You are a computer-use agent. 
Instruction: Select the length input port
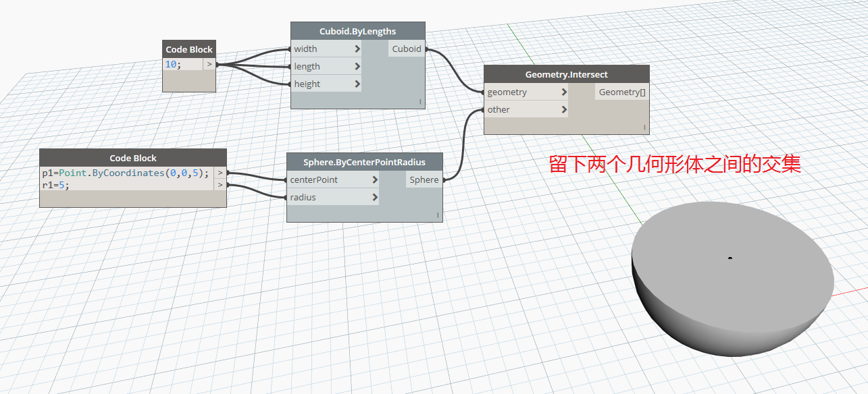(326, 67)
